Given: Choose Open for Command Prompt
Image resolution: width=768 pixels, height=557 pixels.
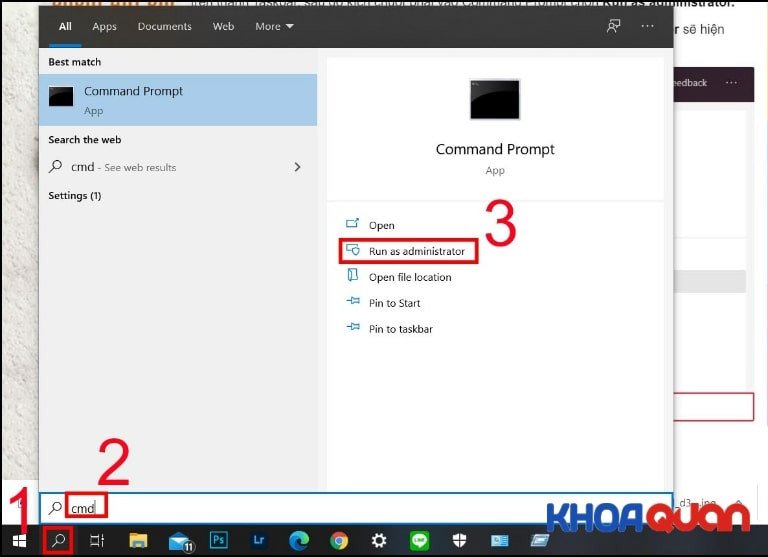Looking at the screenshot, I should (x=382, y=225).
